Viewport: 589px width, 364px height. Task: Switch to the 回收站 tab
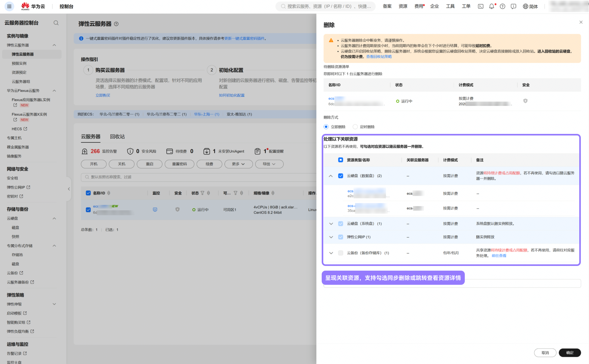point(117,136)
